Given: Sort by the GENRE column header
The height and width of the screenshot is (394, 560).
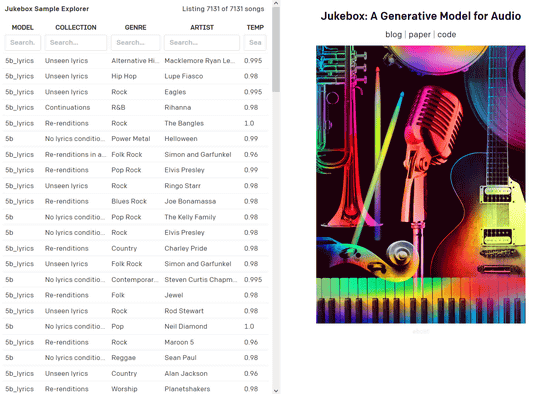Looking at the screenshot, I should 135,28.
